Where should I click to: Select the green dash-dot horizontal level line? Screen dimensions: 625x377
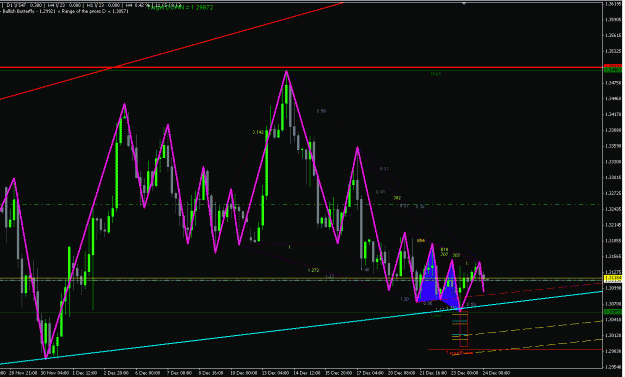301,204
